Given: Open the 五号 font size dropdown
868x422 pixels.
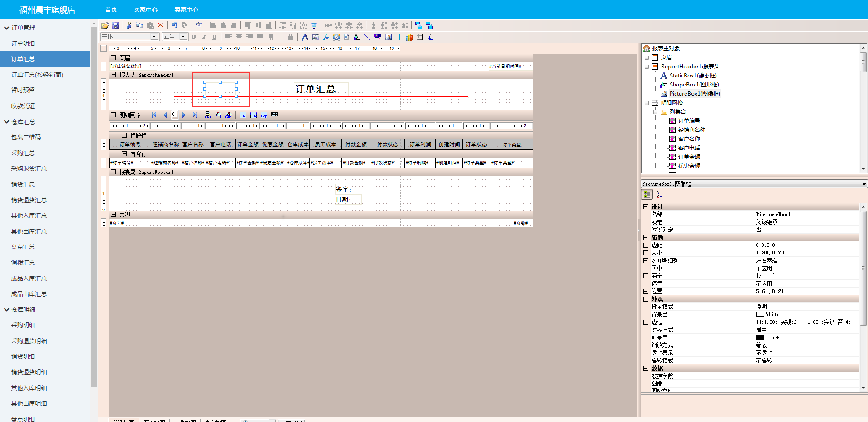Looking at the screenshot, I should point(183,37).
